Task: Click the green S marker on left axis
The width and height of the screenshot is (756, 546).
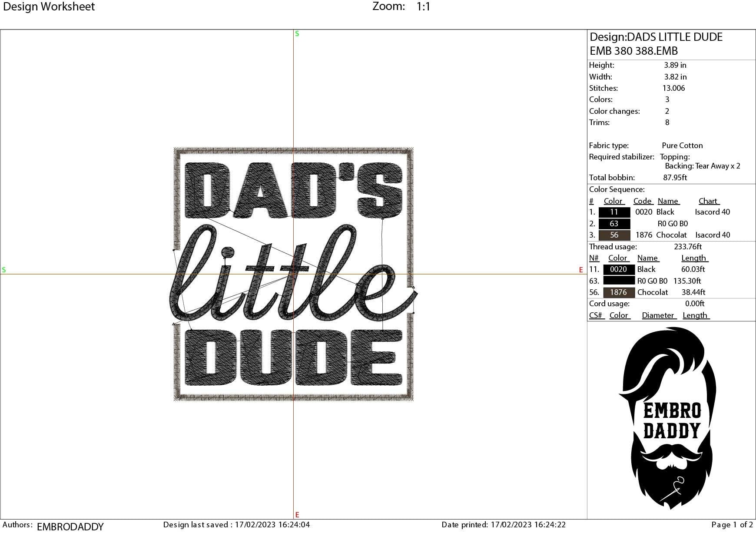Action: point(4,270)
